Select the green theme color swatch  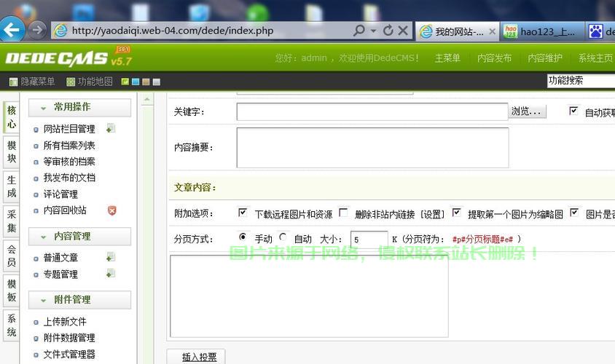pyautogui.click(x=125, y=82)
